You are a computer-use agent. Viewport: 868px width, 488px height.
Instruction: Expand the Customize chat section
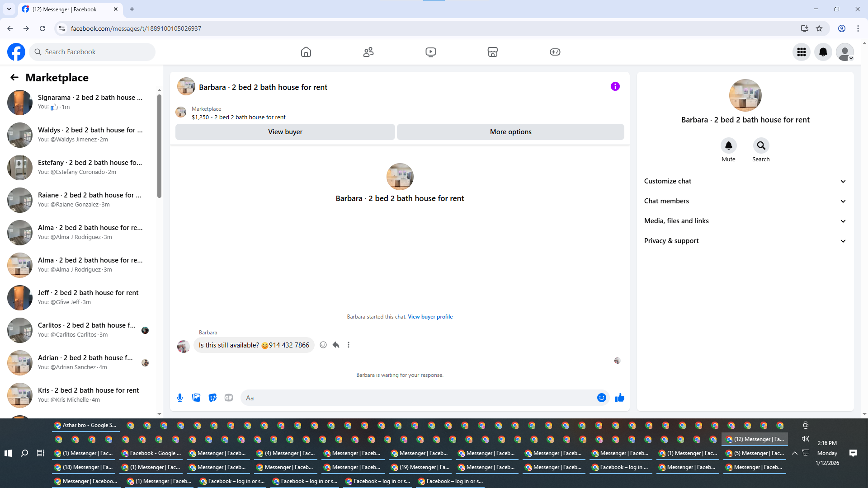coord(745,181)
